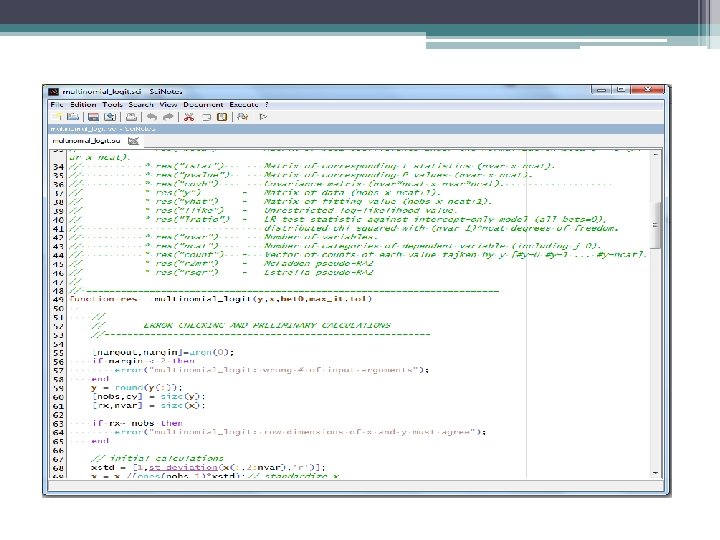Click the Save As toolbar icon
Screen dimensions: 720x540
coord(110,116)
